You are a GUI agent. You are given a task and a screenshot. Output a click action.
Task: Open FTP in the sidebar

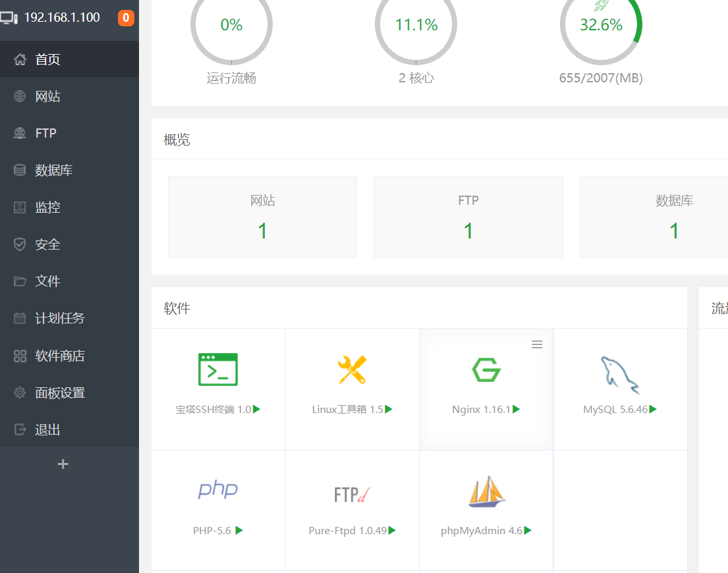coord(69,133)
